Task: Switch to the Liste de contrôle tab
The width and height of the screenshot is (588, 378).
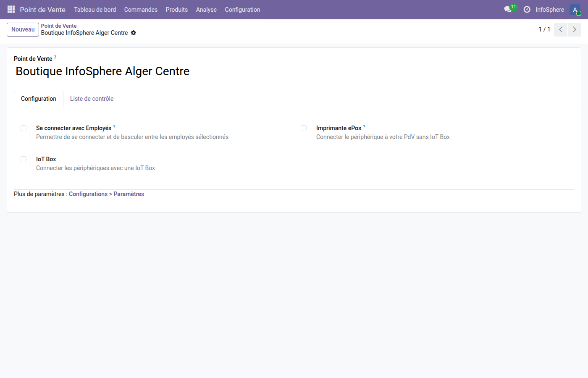Action: click(x=92, y=99)
